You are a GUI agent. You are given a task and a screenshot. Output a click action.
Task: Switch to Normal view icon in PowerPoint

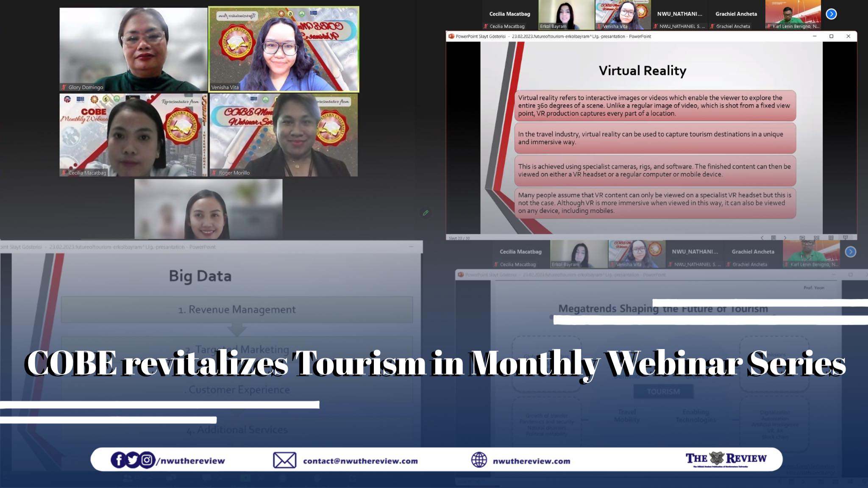click(802, 238)
